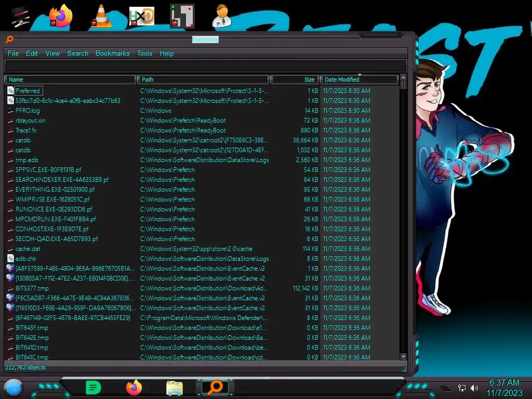The width and height of the screenshot is (532, 399).
Task: Sort results by Name column header
Action: click(71, 79)
